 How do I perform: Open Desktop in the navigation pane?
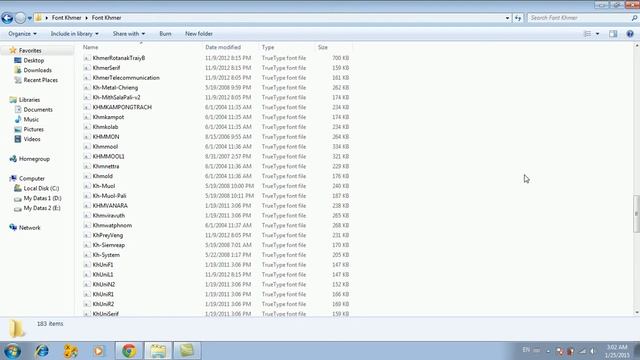33,60
